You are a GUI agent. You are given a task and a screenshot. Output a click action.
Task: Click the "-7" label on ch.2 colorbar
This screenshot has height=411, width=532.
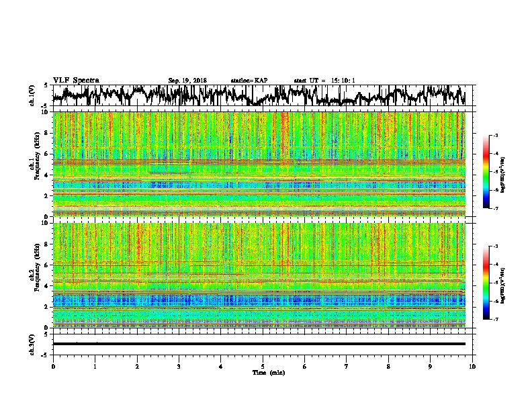click(x=496, y=319)
